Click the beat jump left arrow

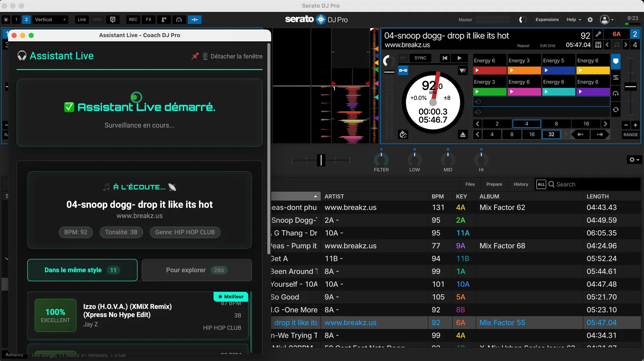point(580,135)
